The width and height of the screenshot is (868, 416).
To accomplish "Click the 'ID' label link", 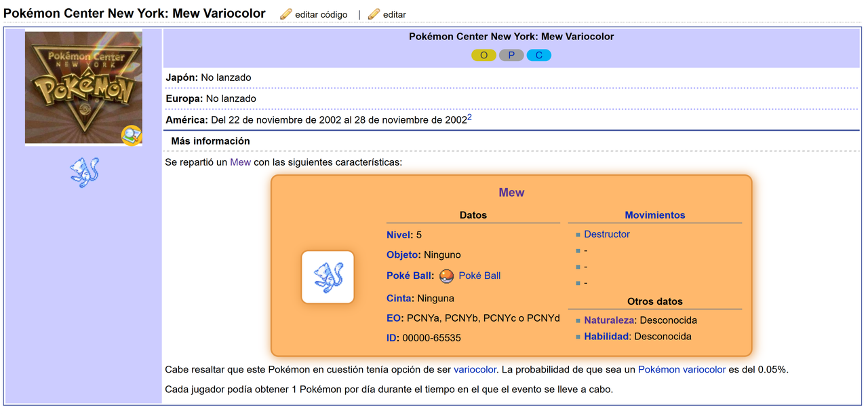I will (393, 338).
